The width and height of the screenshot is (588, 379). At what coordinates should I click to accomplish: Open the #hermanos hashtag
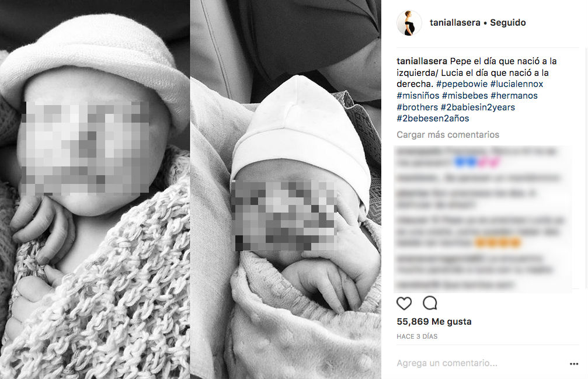coord(514,96)
